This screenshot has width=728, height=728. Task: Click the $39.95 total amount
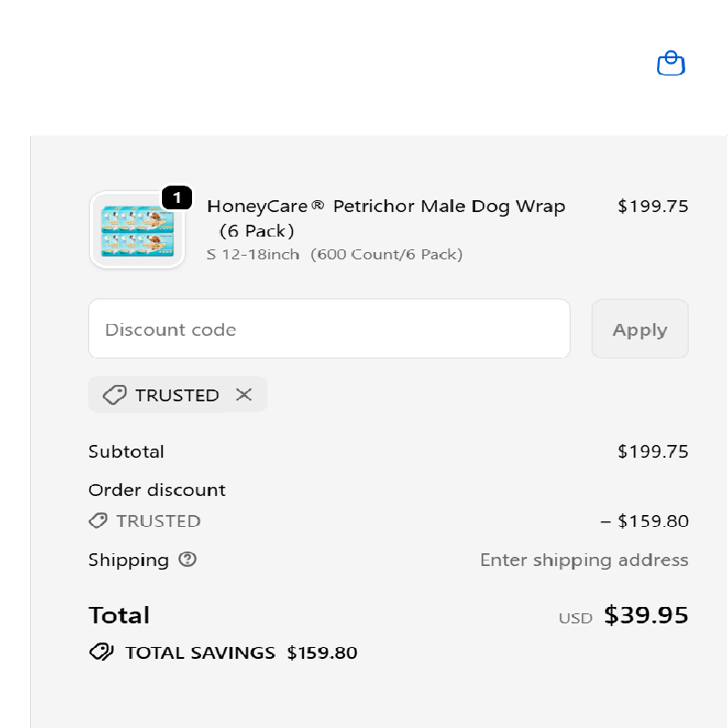[646, 615]
